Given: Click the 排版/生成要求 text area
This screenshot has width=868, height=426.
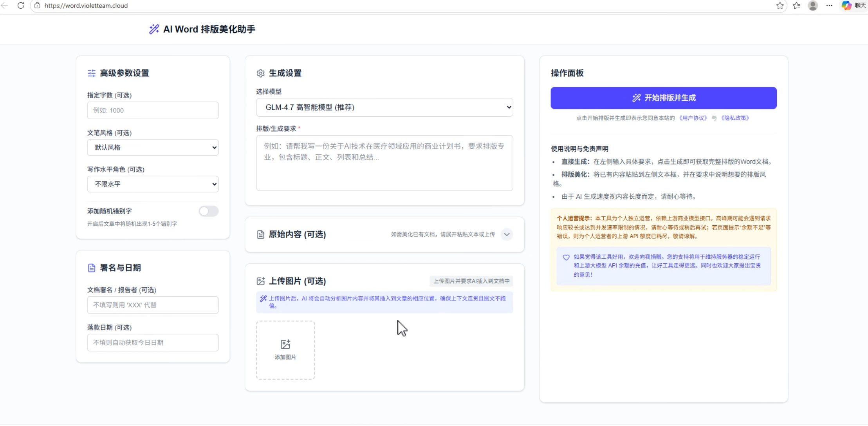Looking at the screenshot, I should tap(384, 163).
